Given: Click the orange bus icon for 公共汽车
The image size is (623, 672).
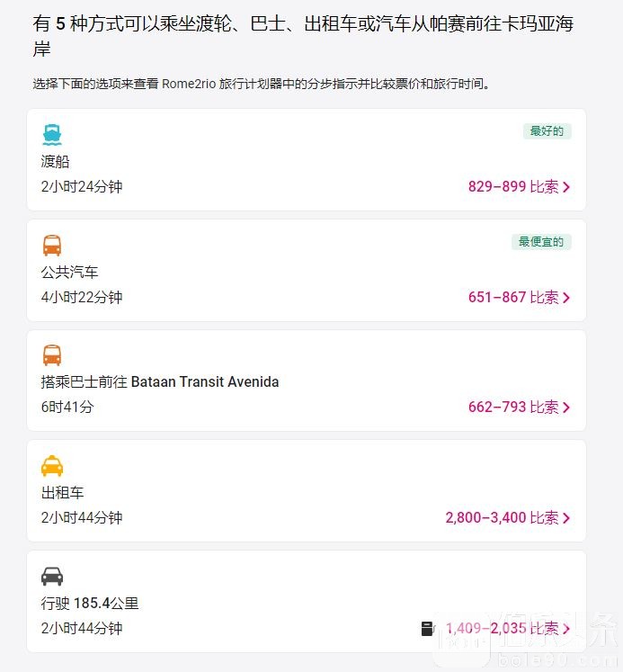Looking at the screenshot, I should click(x=52, y=246).
